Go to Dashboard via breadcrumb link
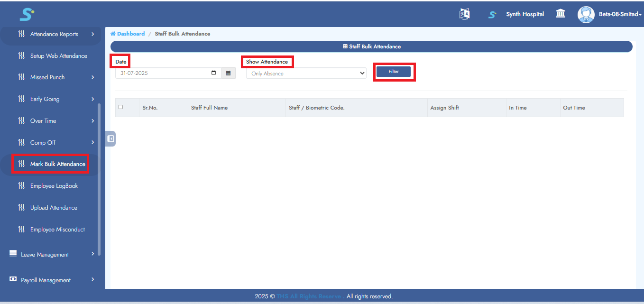 click(x=130, y=34)
